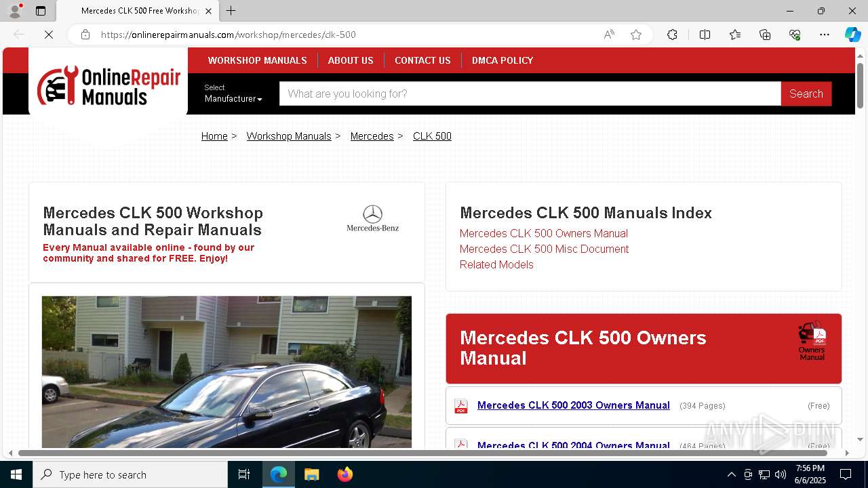Jump to Mercedes CLK 500 Owners Manual index link
This screenshot has width=868, height=488.
point(544,233)
